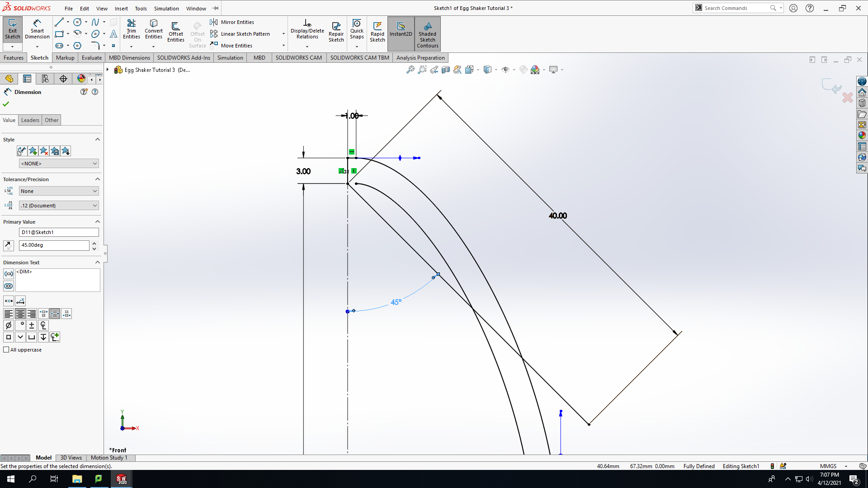The height and width of the screenshot is (488, 868).
Task: Click the Repair Sketch icon
Action: click(x=336, y=32)
